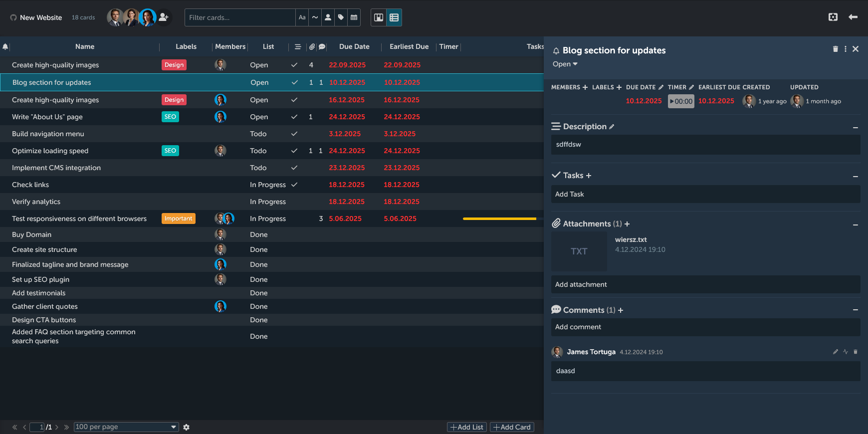Go to next page arrow
The image size is (868, 434).
[57, 427]
